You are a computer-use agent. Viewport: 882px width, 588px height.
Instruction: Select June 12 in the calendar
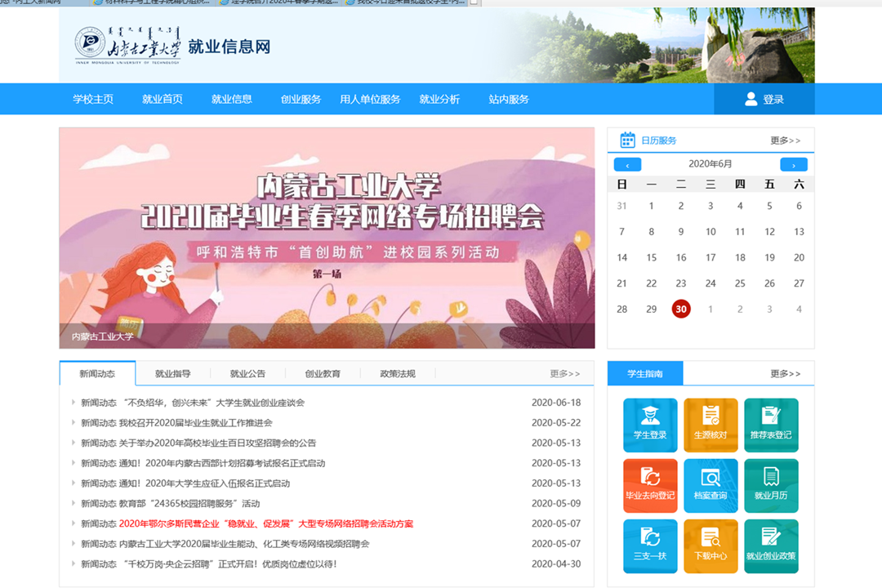(x=769, y=232)
